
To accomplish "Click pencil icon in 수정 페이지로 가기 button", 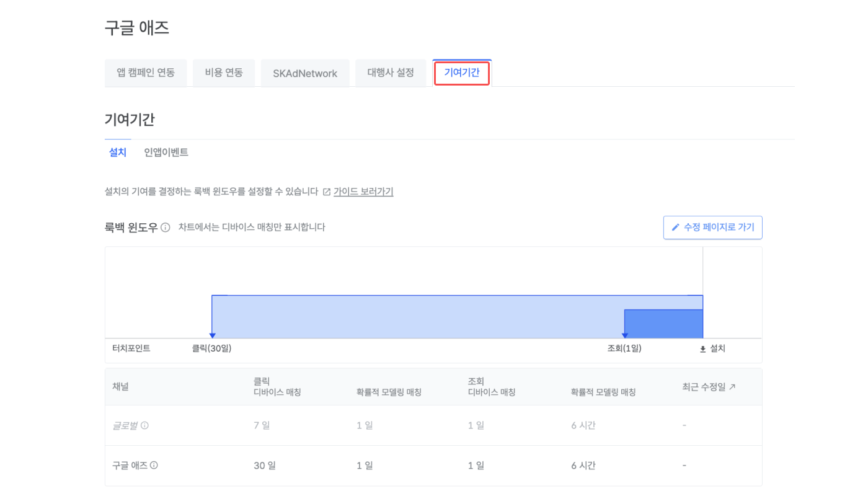I will (x=676, y=228).
